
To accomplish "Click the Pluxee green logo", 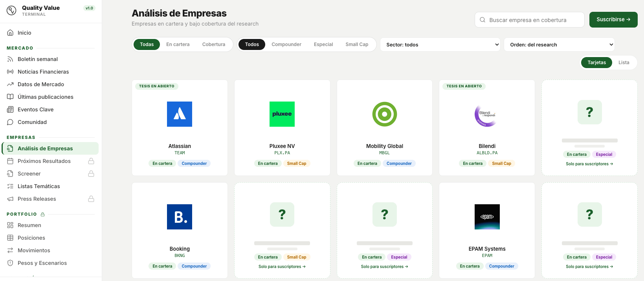I will tap(282, 114).
